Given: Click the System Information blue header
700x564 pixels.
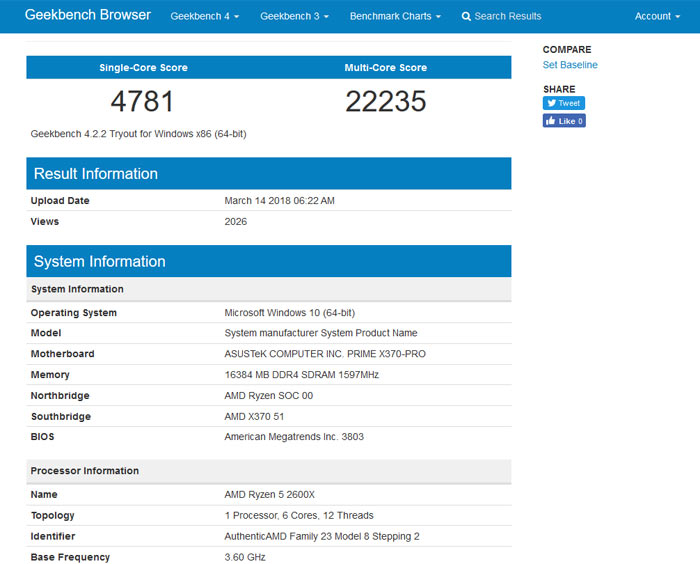Looking at the screenshot, I should (269, 261).
